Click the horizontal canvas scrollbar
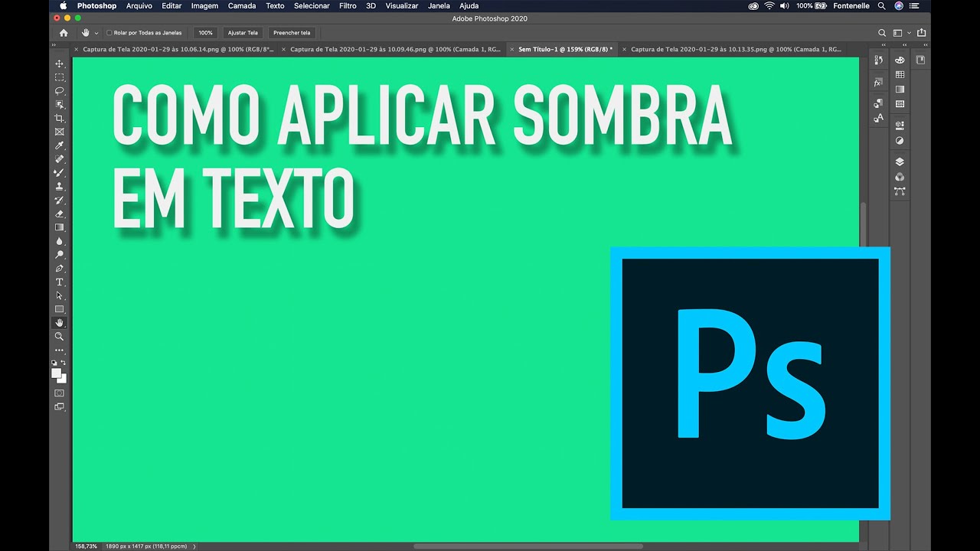The height and width of the screenshot is (551, 980). (528, 546)
